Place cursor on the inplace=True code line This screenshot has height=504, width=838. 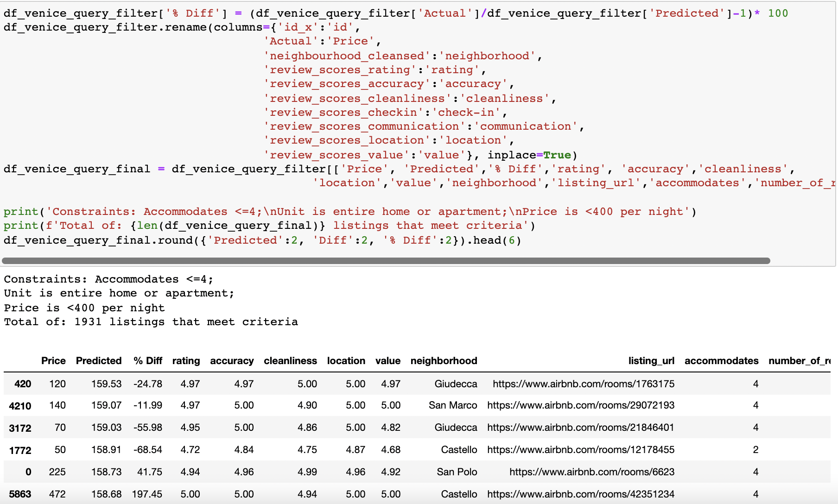pyautogui.click(x=420, y=155)
